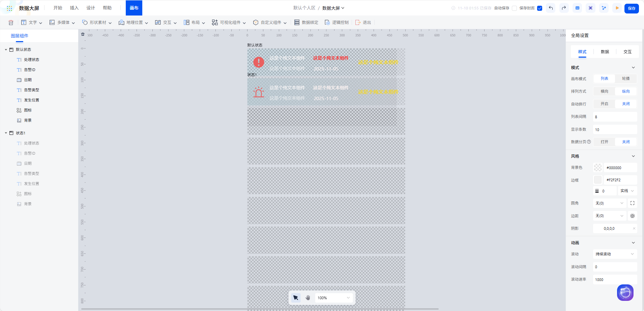Select the 背景 layer under 默认状态
The width and height of the screenshot is (644, 311).
(24, 120)
